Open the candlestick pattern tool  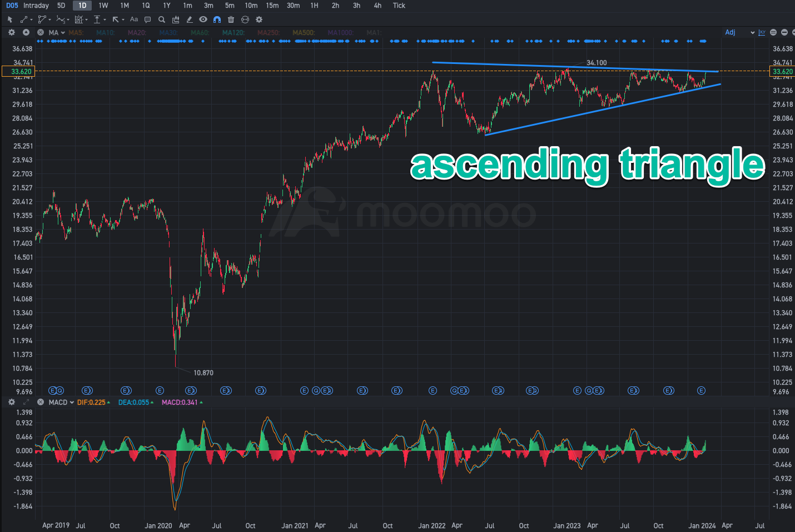pos(176,19)
